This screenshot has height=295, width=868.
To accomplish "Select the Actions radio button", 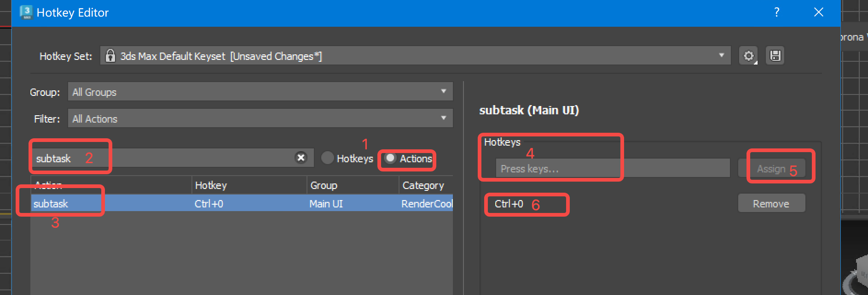I will (390, 158).
